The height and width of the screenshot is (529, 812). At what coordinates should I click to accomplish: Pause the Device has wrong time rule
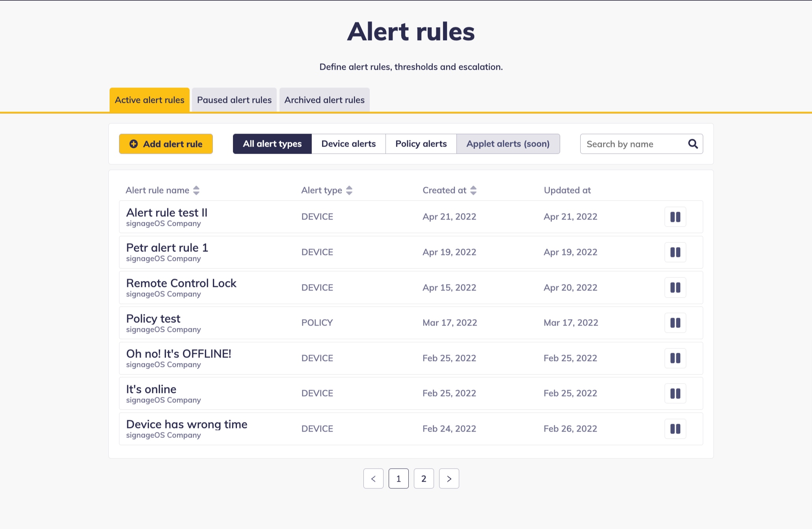click(x=675, y=429)
